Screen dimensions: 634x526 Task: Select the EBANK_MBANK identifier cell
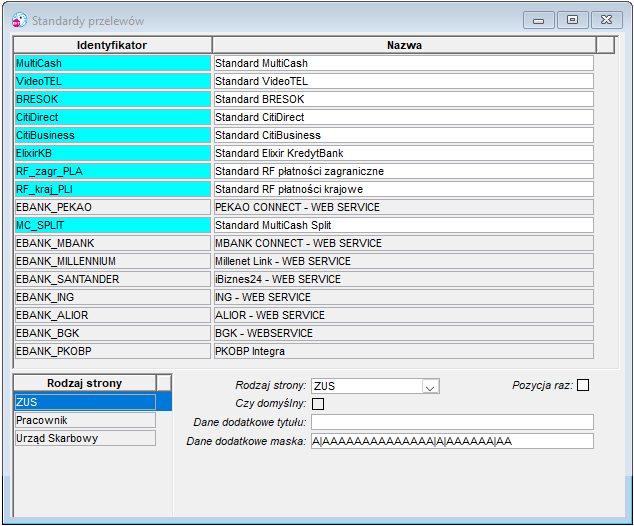(113, 243)
